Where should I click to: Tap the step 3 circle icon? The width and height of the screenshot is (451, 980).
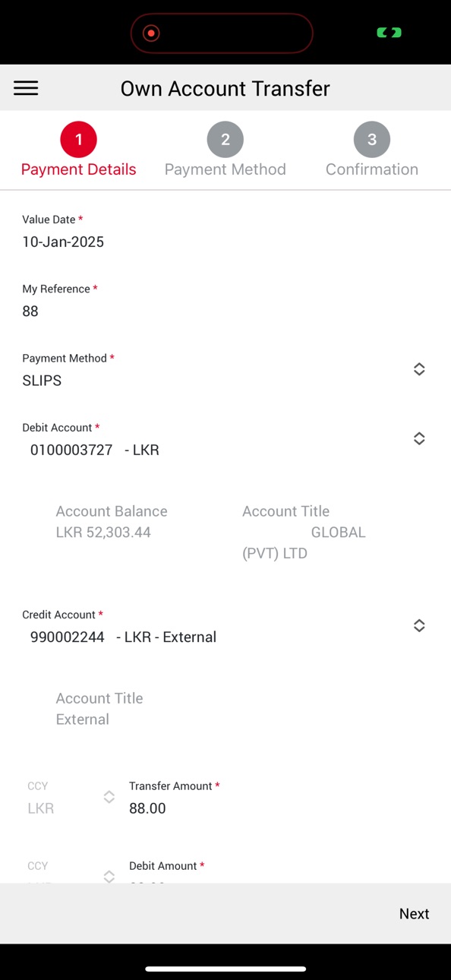(372, 140)
